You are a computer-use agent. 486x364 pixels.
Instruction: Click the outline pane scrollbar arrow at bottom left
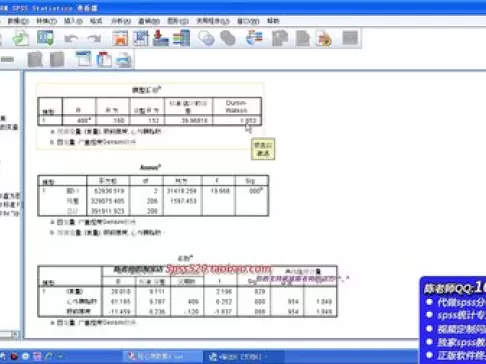[15, 334]
